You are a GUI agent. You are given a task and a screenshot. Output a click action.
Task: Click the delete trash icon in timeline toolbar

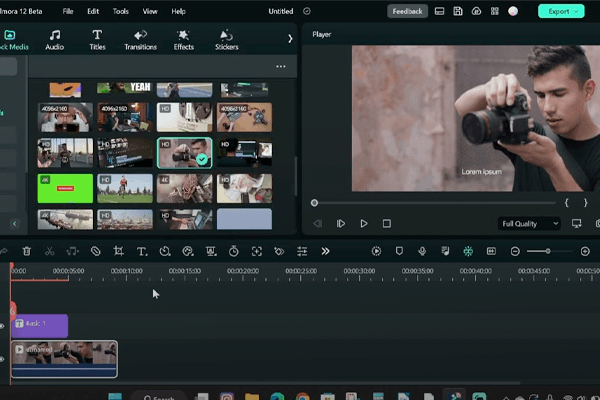(x=26, y=251)
